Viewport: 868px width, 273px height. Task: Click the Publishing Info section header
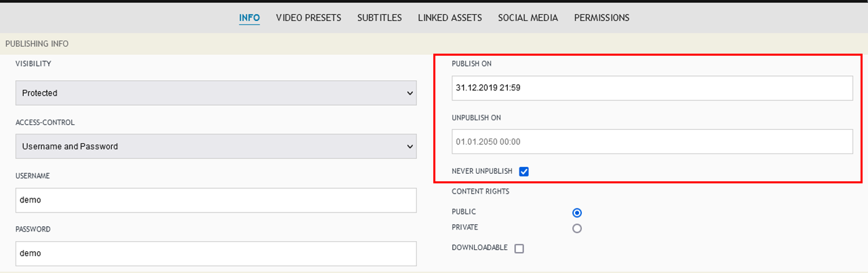(37, 44)
